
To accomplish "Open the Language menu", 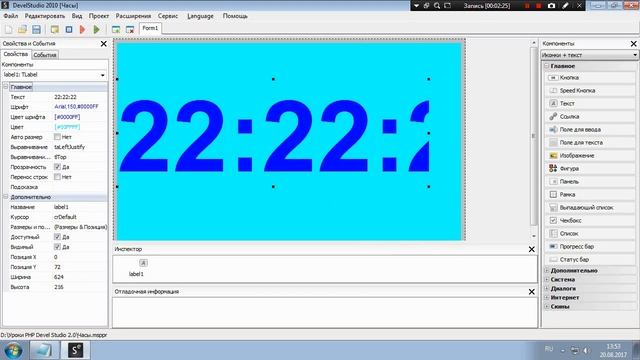I will click(x=200, y=16).
